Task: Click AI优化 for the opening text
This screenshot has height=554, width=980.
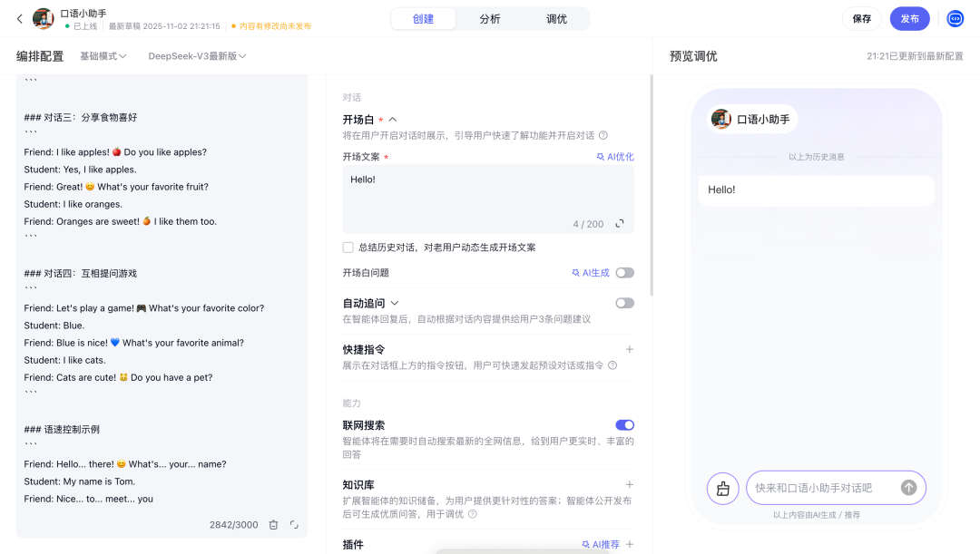Action: (615, 157)
